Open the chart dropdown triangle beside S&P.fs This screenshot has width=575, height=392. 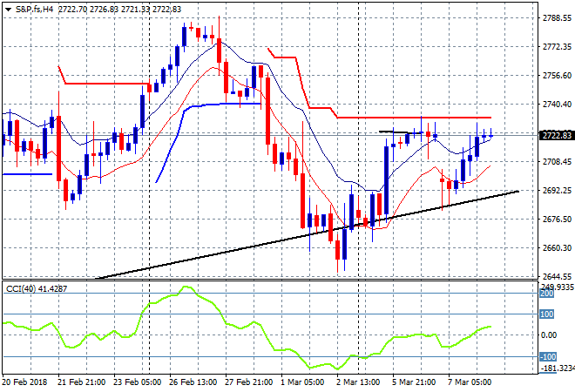click(8, 10)
